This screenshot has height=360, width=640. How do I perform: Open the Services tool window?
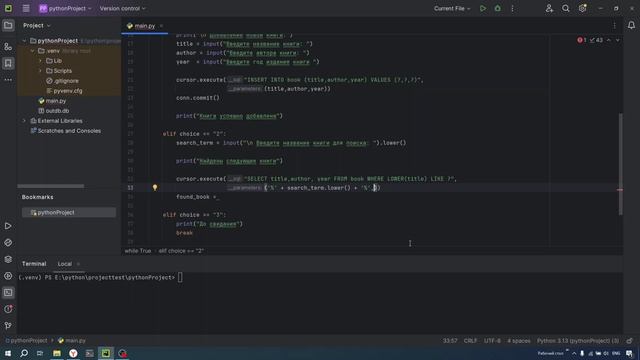click(8, 276)
